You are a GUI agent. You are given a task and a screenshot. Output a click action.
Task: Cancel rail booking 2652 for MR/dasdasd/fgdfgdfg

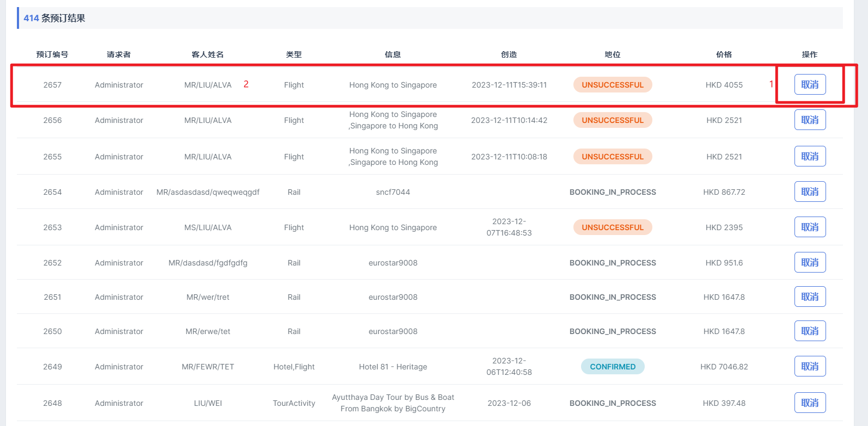(810, 262)
